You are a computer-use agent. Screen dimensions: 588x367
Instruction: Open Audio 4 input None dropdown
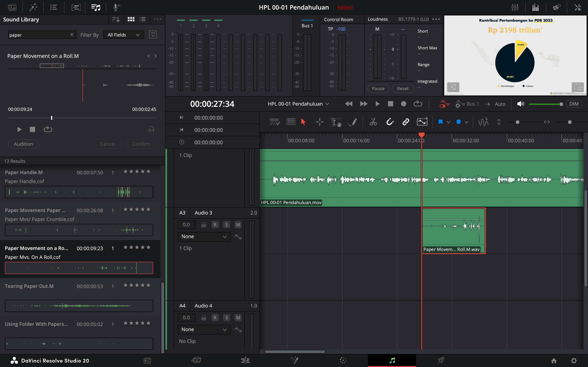coord(204,329)
